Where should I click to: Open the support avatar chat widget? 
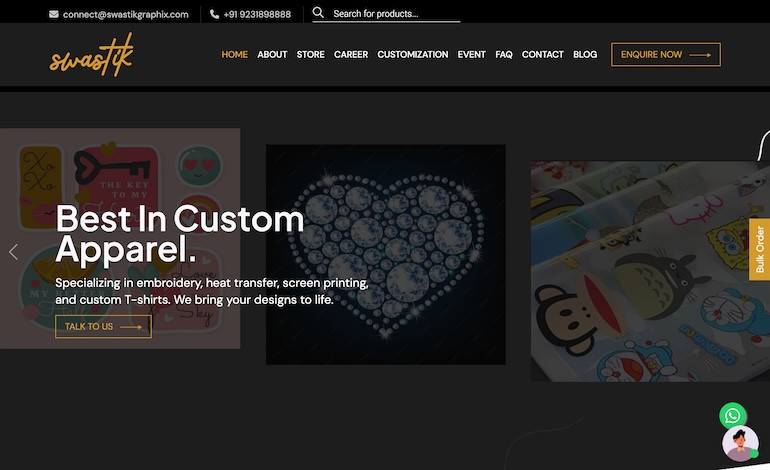[740, 445]
